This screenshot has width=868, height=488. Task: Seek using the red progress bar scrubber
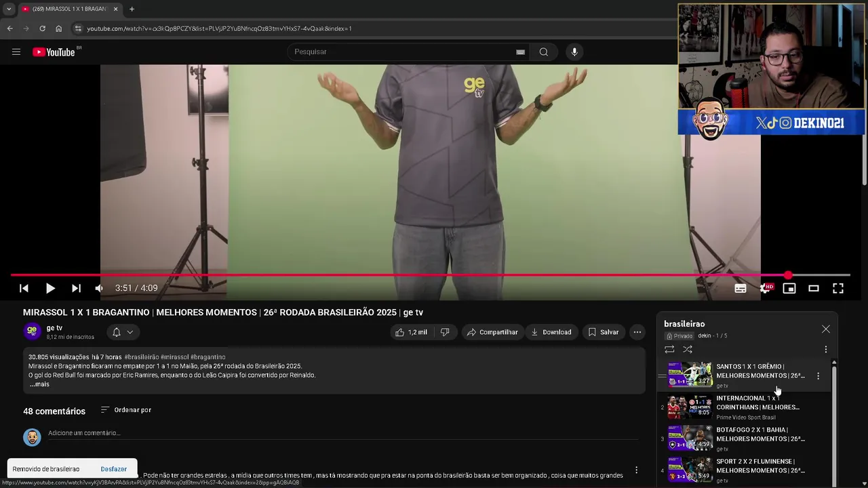click(788, 275)
